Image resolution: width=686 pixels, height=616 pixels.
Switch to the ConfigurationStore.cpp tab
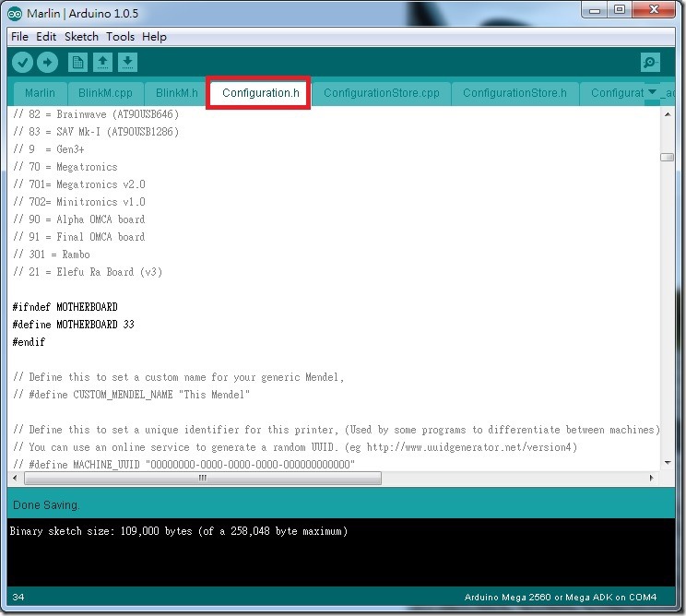click(382, 93)
